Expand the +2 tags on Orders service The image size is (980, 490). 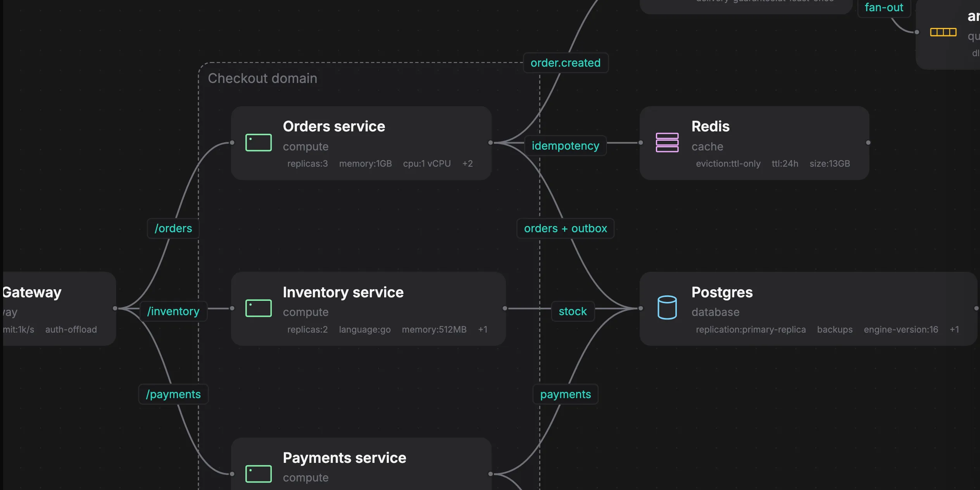tap(468, 164)
